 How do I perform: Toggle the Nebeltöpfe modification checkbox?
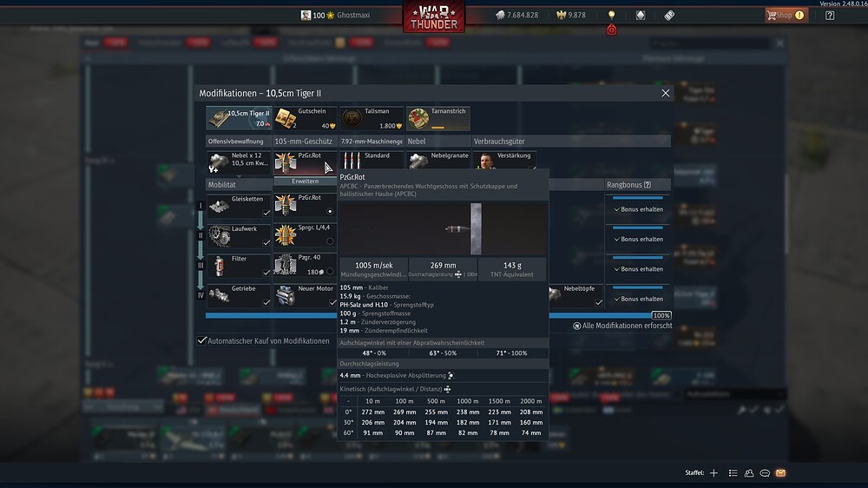tap(598, 302)
